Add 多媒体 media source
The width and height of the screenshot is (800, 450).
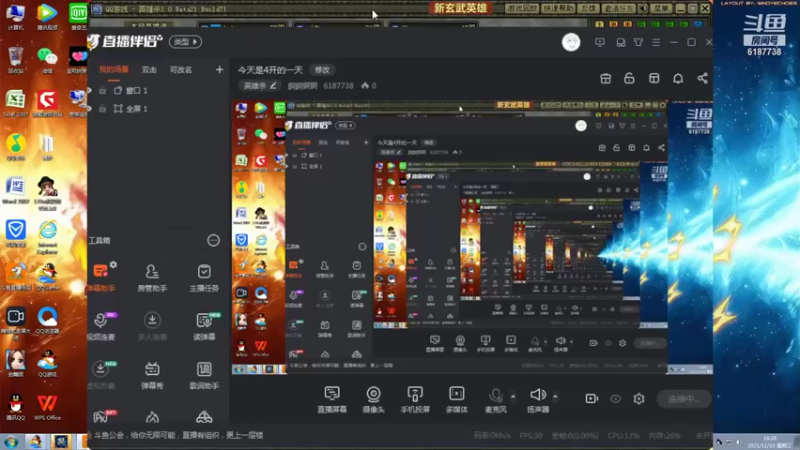click(x=457, y=399)
